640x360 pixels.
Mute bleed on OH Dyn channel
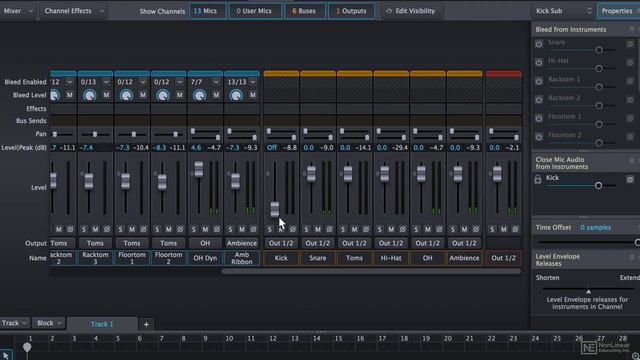tap(216, 95)
